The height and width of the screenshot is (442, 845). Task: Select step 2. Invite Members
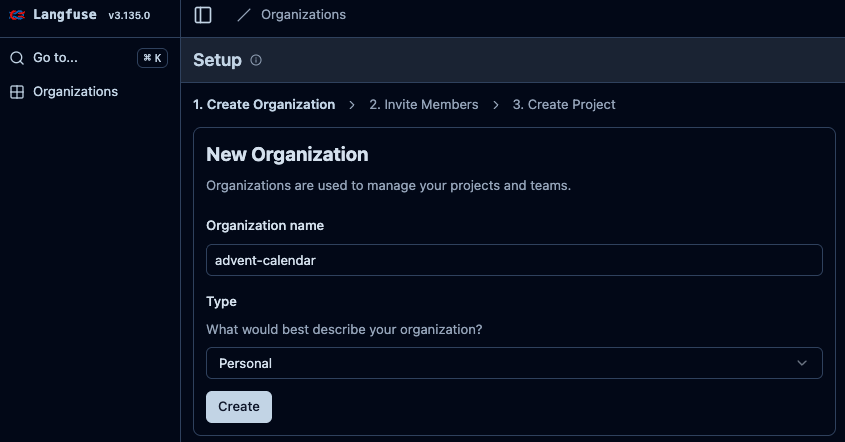point(424,105)
